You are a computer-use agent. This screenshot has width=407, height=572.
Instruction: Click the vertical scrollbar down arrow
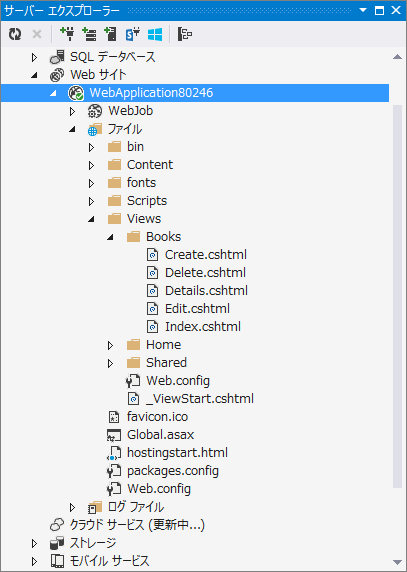(398, 562)
